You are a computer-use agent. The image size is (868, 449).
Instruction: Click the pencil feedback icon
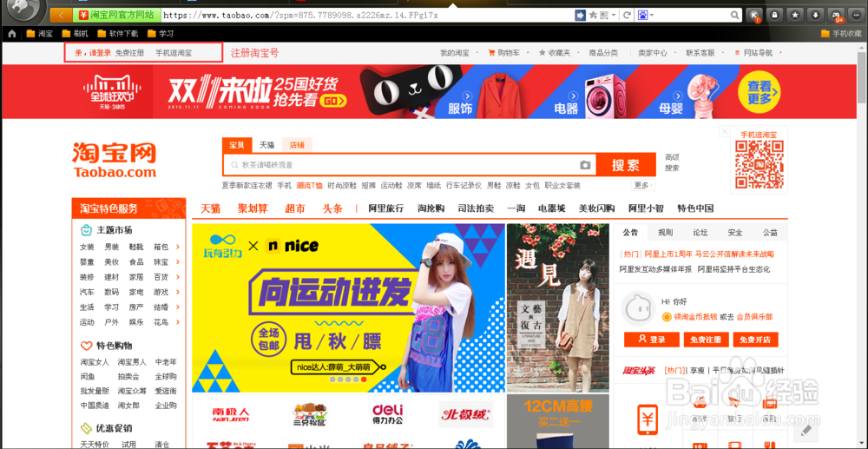(x=806, y=432)
